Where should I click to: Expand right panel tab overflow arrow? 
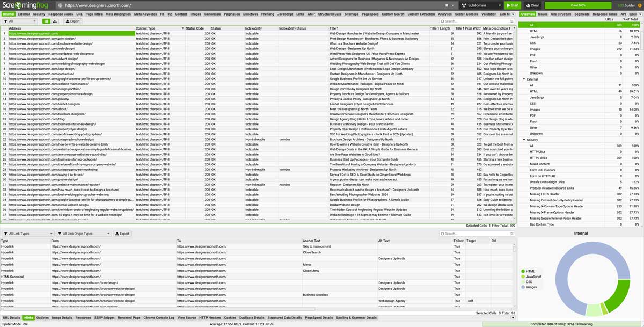point(641,14)
